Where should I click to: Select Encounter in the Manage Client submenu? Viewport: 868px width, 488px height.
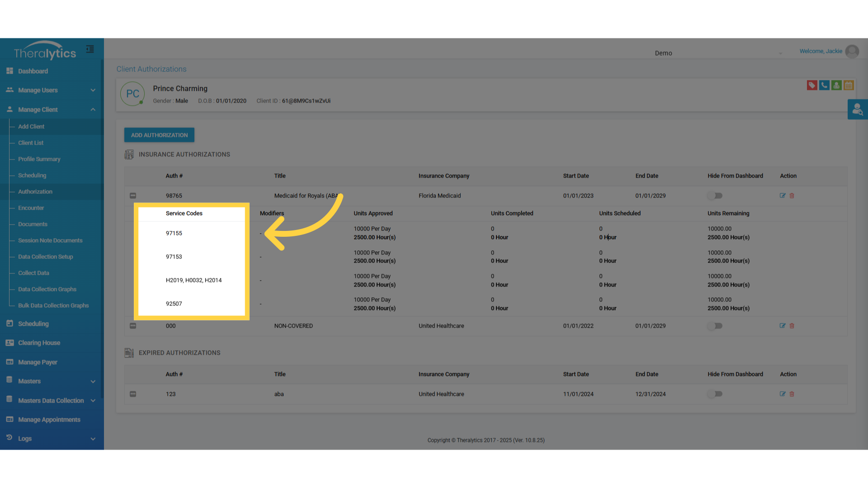click(31, 208)
